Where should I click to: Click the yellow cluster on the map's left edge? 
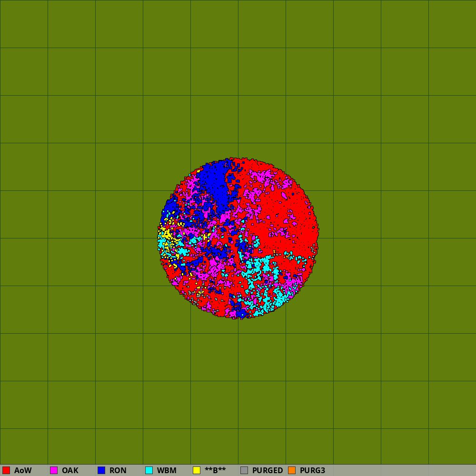167,235
